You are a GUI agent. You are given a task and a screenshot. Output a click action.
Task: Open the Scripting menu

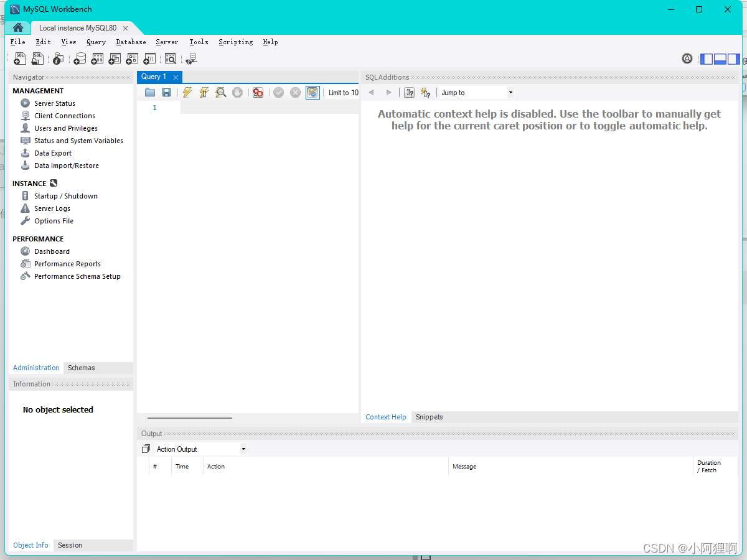235,42
